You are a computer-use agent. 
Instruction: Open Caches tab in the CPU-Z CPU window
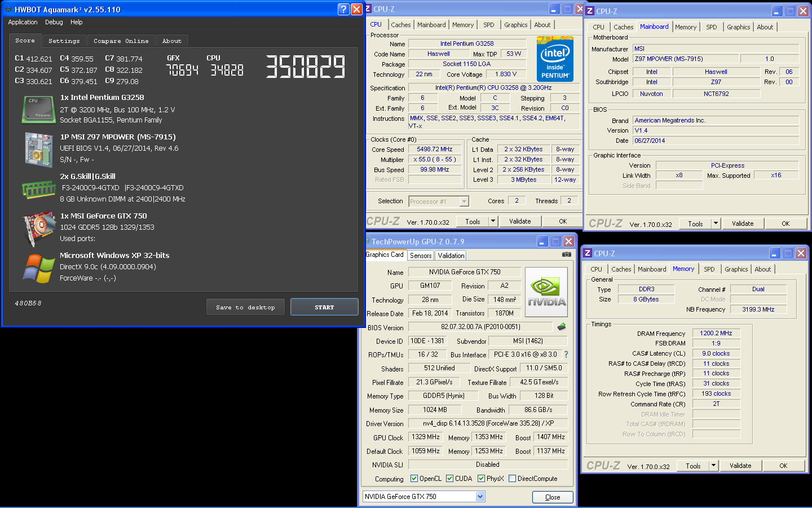pyautogui.click(x=401, y=25)
